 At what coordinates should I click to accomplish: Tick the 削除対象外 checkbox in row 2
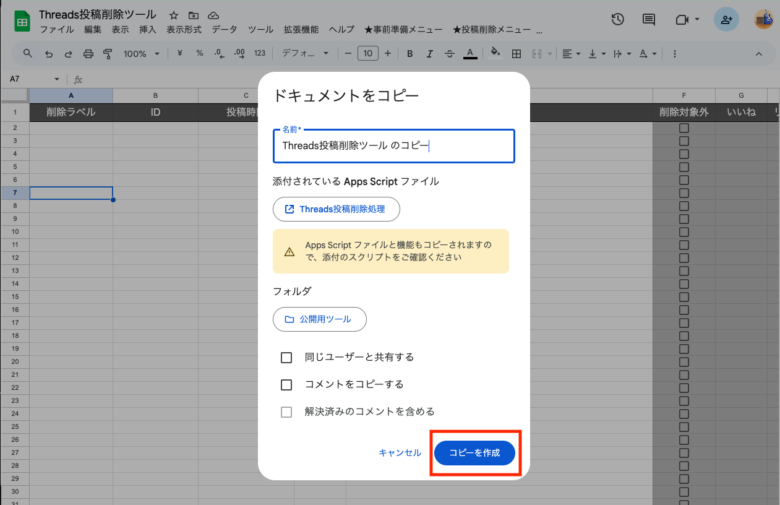[x=684, y=128]
